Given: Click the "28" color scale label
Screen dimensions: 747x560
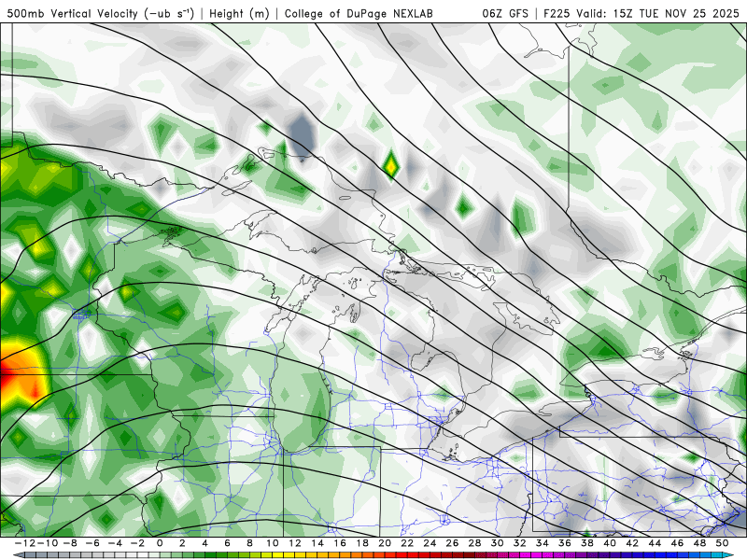Looking at the screenshot, I should [x=474, y=543].
